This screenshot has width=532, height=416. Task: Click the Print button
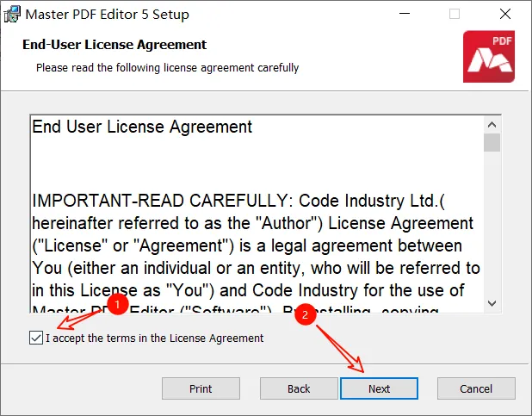pos(201,388)
